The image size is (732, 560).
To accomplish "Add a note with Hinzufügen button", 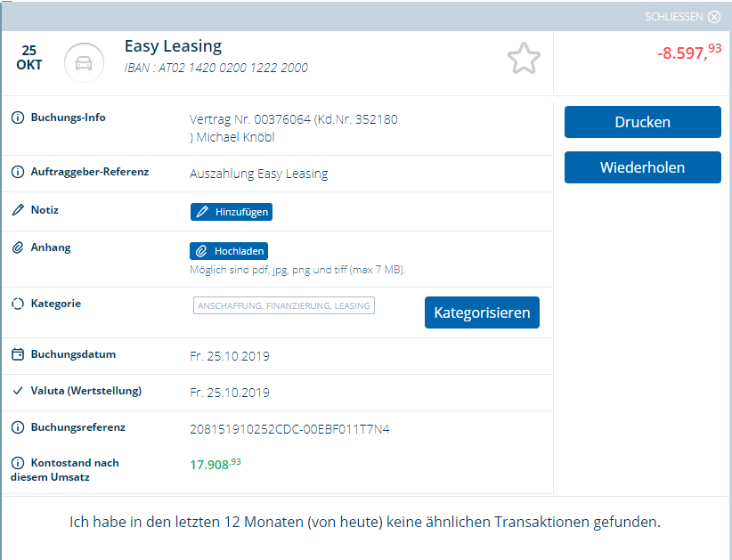I will (x=231, y=212).
